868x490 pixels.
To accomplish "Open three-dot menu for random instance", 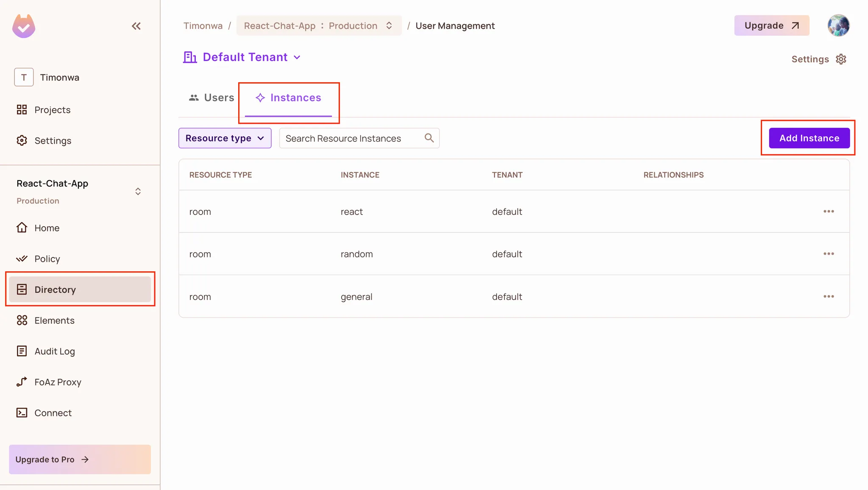I will point(829,254).
